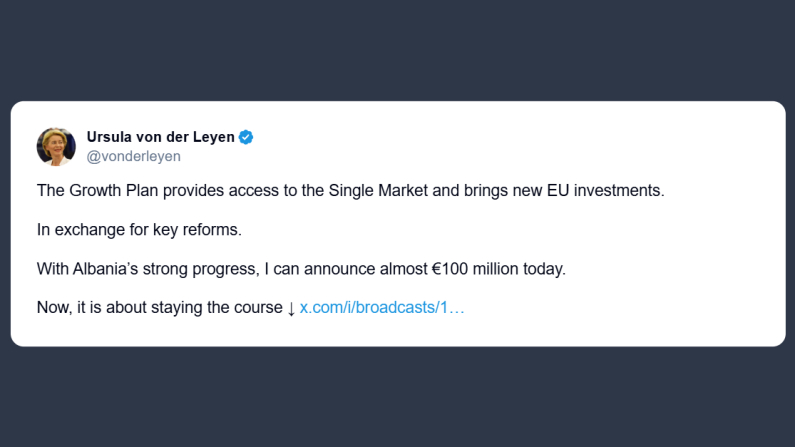Open the x.com/i/broadcasts link

pos(382,308)
